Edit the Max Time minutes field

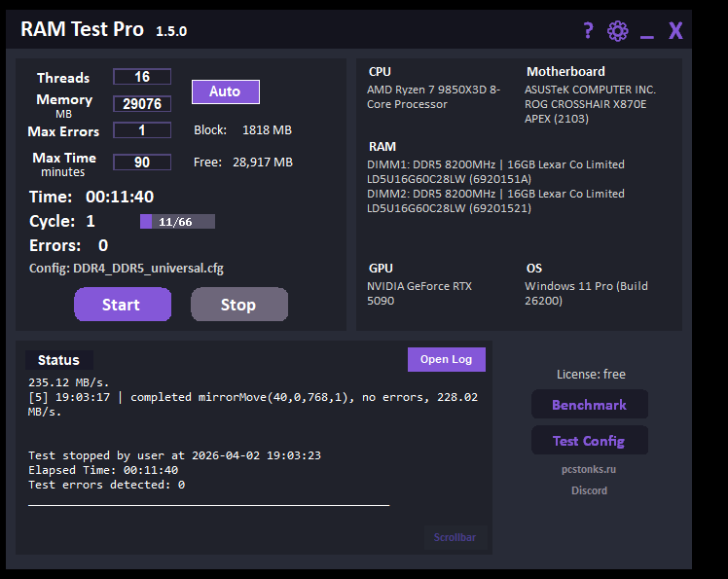coord(142,163)
